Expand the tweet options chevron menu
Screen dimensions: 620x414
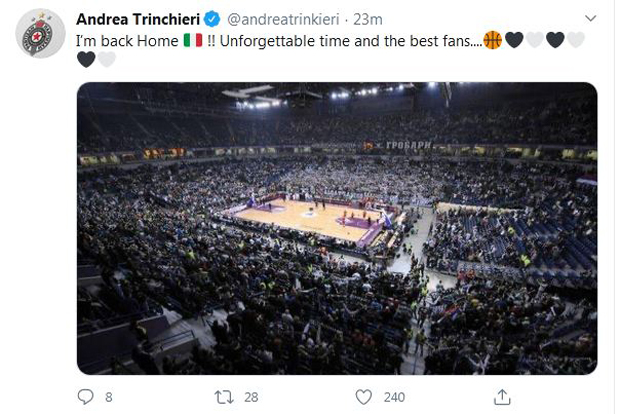pyautogui.click(x=590, y=18)
